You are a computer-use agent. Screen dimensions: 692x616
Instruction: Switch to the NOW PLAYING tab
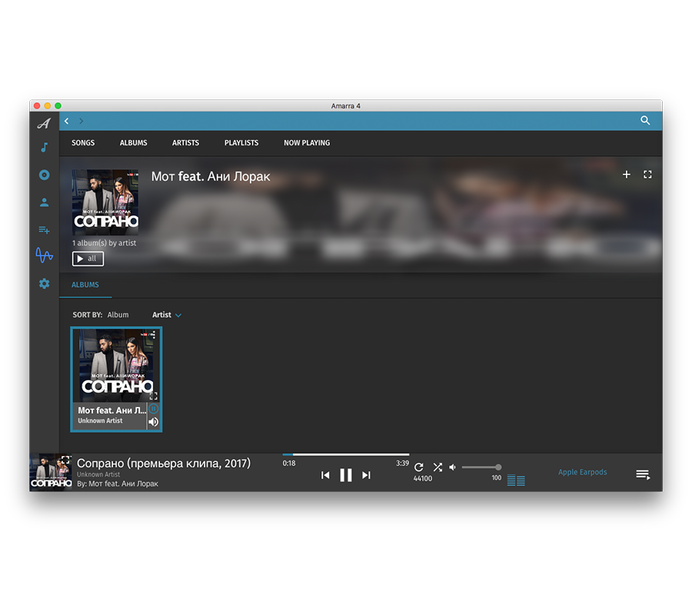coord(307,143)
